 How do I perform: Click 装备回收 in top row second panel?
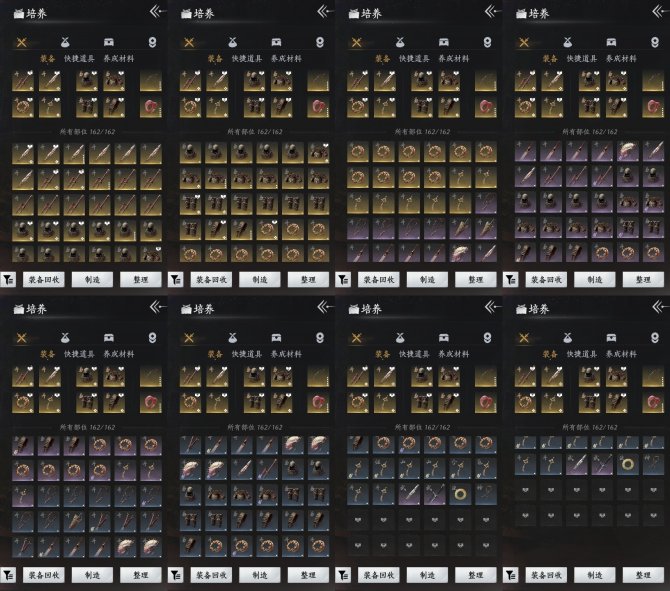[211, 279]
